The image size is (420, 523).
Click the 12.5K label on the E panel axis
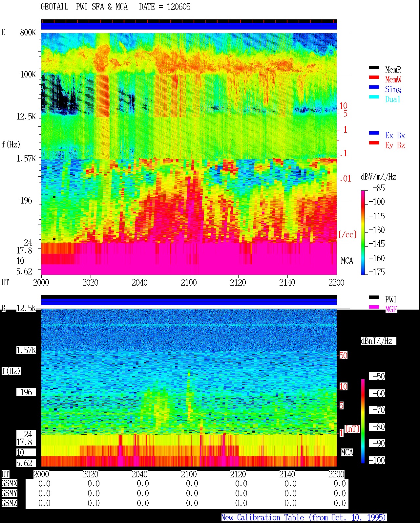26,117
